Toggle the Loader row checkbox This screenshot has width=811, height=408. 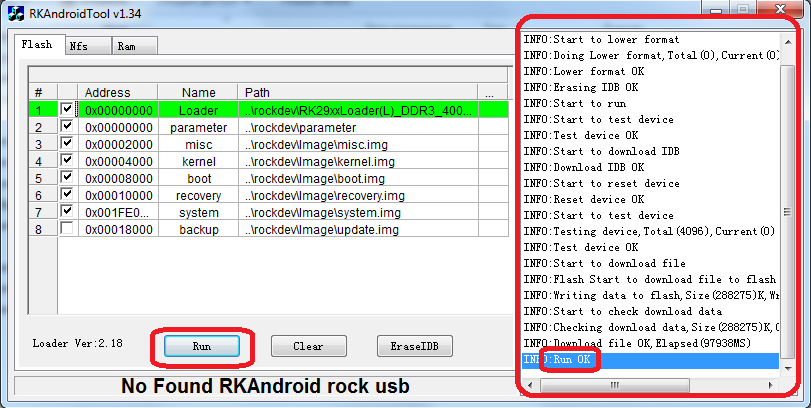click(x=67, y=109)
